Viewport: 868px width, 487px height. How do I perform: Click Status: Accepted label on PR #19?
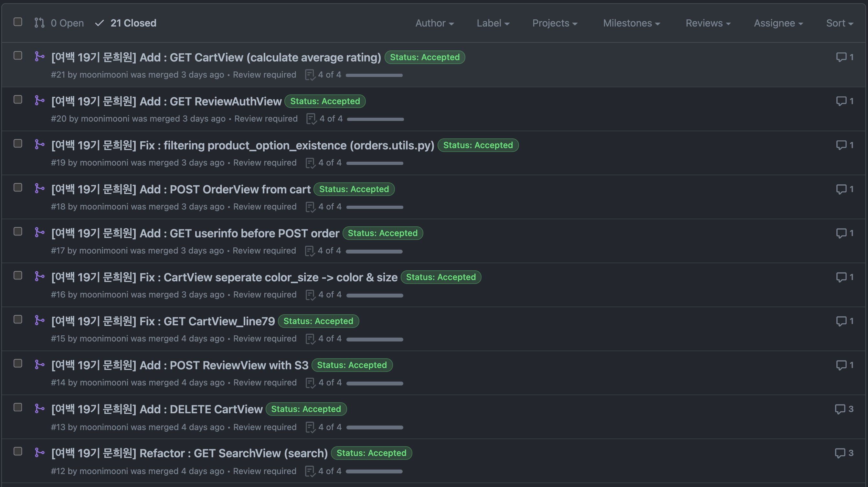click(478, 146)
